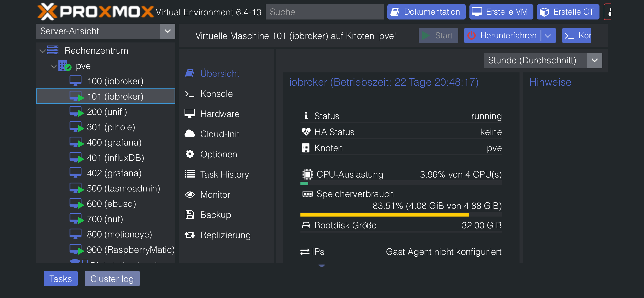Viewport: 644px width, 298px height.
Task: Click the eye icon beside Monitor
Action: 190,194
